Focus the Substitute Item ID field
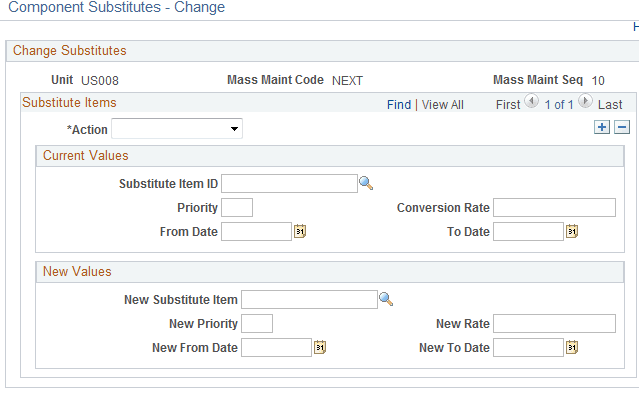The height and width of the screenshot is (396, 639). tap(289, 184)
